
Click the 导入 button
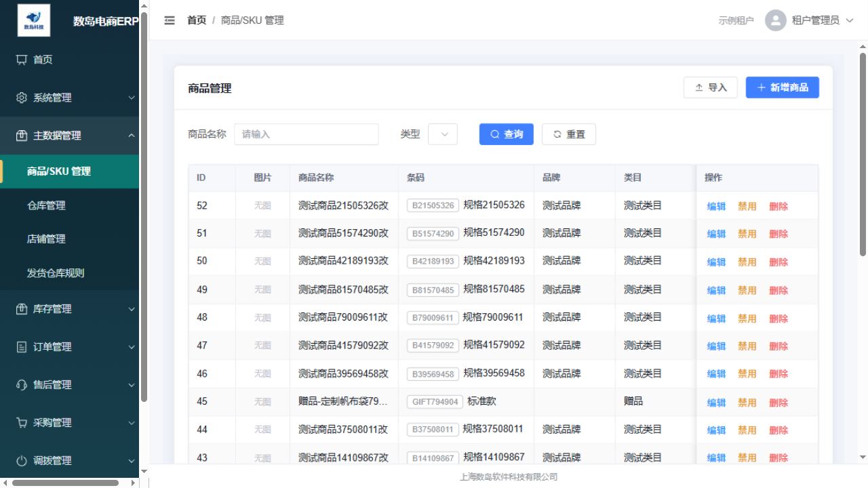[711, 87]
